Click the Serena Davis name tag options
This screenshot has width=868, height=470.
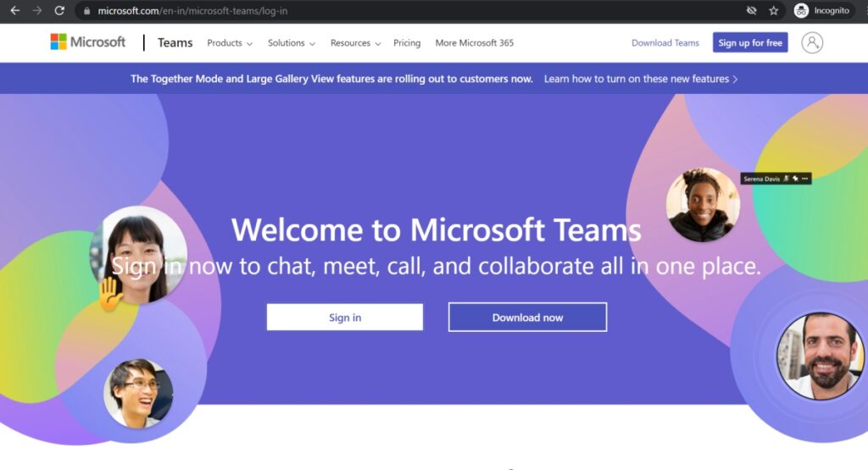pyautogui.click(x=805, y=179)
